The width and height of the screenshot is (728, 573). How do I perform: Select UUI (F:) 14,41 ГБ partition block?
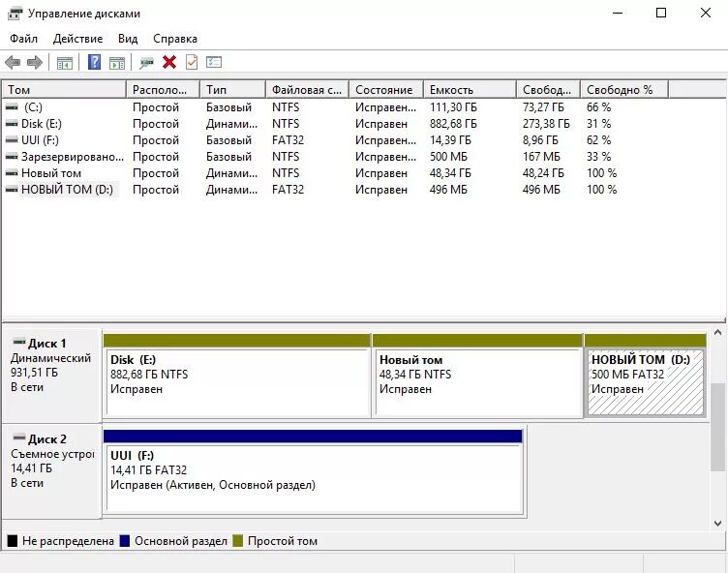point(314,472)
